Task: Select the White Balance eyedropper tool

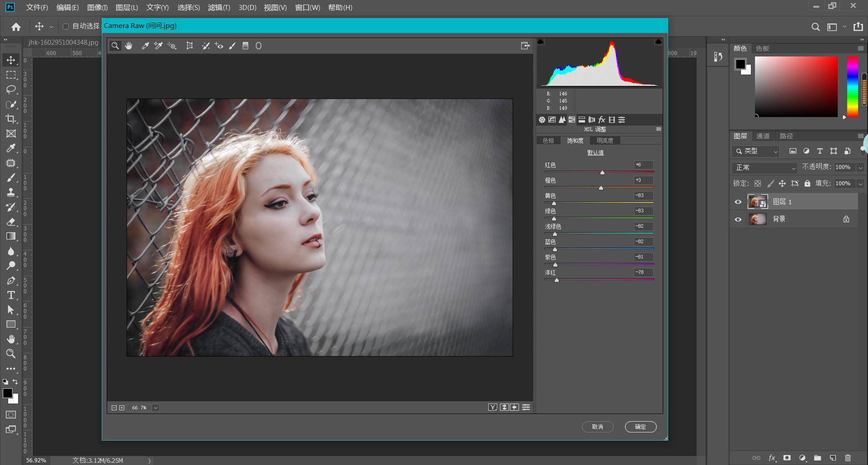Action: pyautogui.click(x=145, y=46)
